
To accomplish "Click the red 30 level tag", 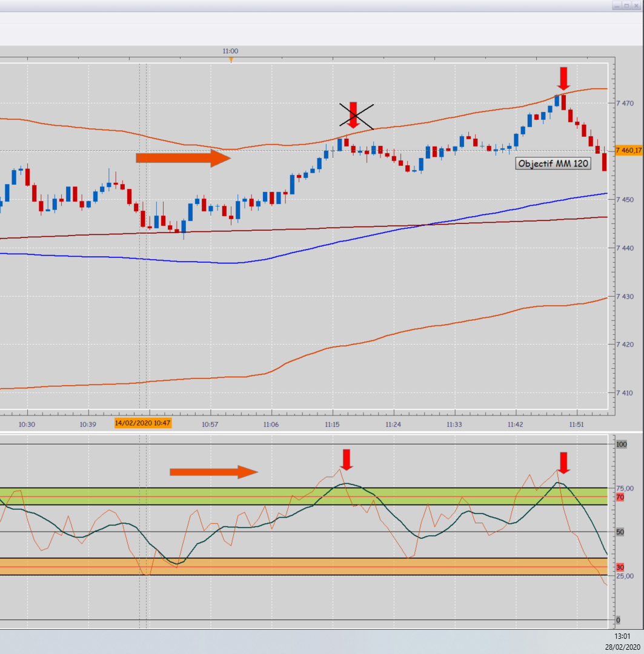I will pos(620,567).
